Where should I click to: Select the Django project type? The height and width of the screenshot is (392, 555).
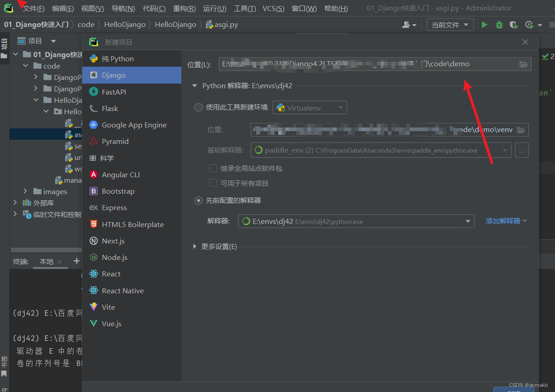click(132, 75)
